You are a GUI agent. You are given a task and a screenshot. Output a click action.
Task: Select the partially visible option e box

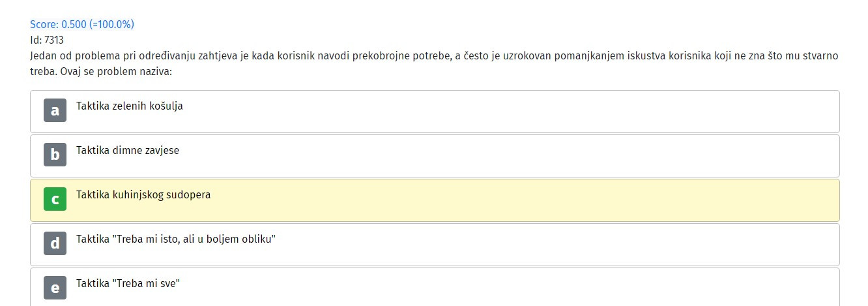(435, 287)
